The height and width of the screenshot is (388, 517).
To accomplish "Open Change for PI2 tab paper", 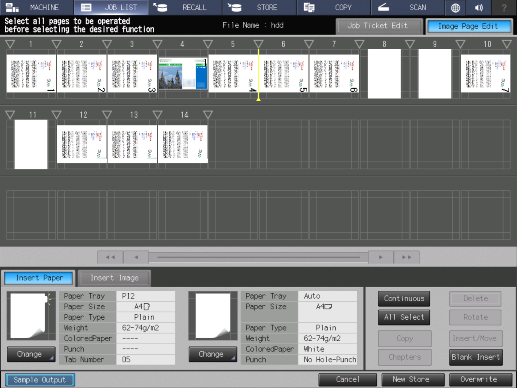I will (31, 354).
